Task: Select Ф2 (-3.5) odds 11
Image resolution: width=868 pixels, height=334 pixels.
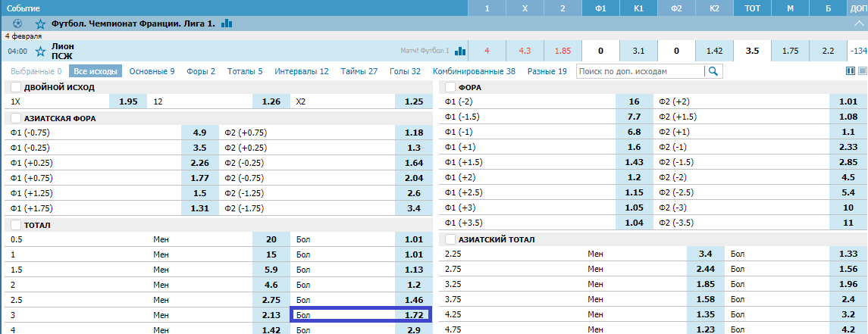Action: click(848, 224)
